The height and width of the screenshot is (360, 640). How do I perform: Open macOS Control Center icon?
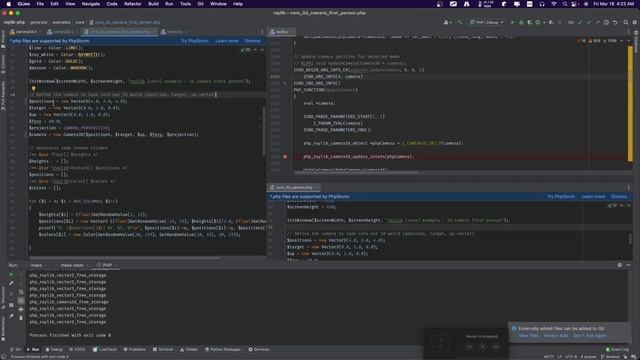[574, 4]
